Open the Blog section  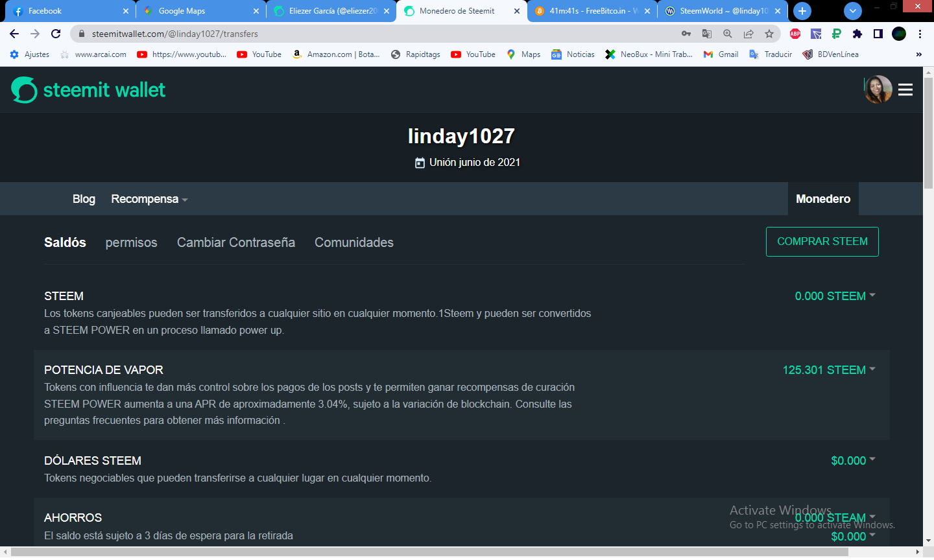point(84,199)
